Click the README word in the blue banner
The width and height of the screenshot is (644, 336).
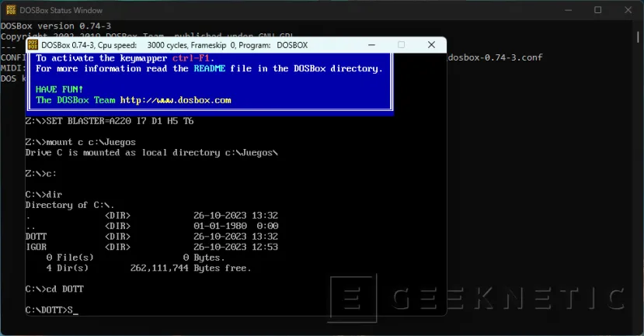[x=210, y=68]
